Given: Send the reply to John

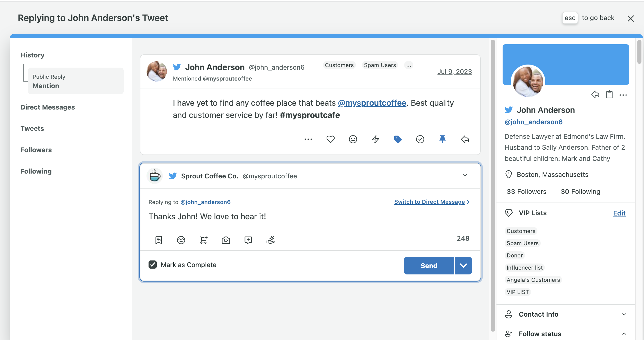Looking at the screenshot, I should click(429, 266).
